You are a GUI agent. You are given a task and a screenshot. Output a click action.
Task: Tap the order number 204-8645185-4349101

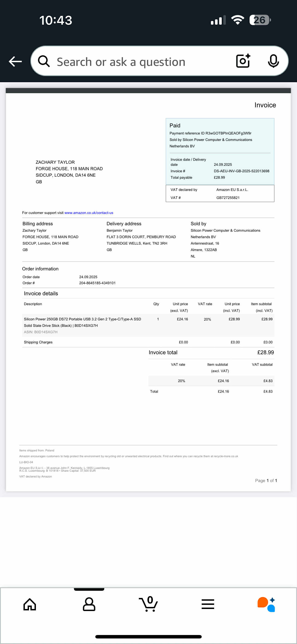coord(97,283)
